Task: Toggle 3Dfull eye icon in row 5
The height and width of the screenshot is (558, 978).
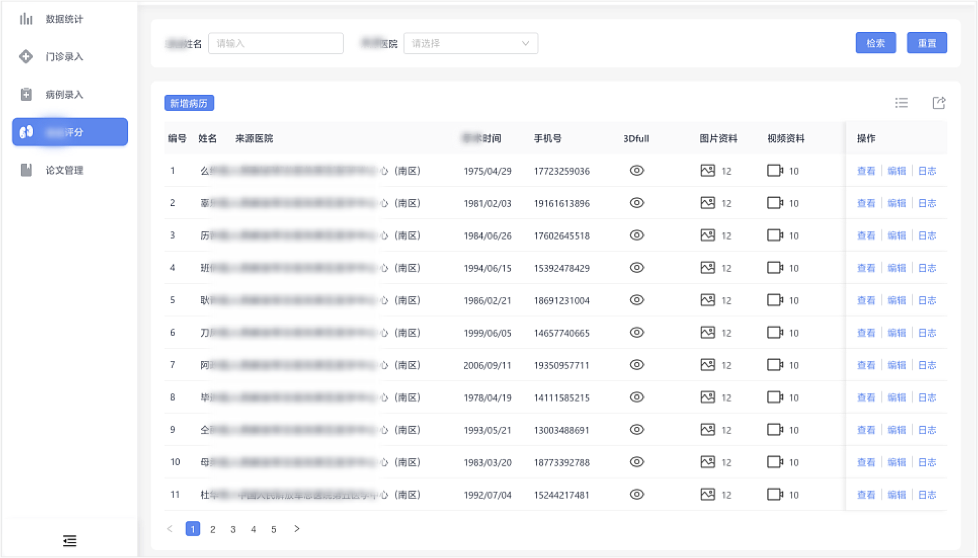Action: tap(636, 300)
